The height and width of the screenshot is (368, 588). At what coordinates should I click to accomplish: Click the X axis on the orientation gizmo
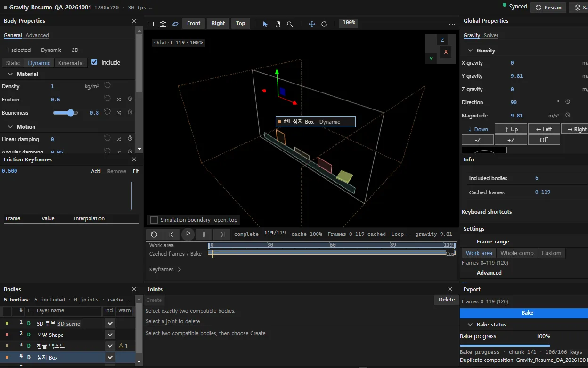pyautogui.click(x=446, y=52)
